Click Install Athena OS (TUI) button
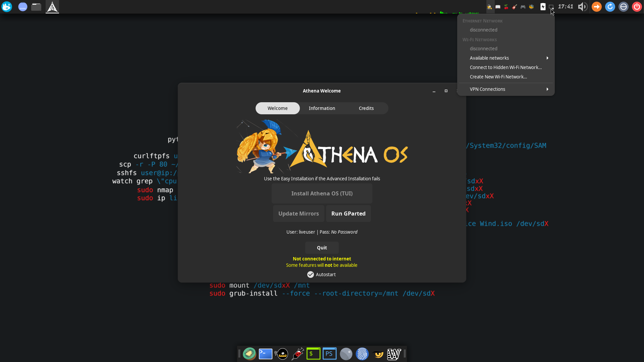Image resolution: width=644 pixels, height=362 pixels. click(322, 193)
